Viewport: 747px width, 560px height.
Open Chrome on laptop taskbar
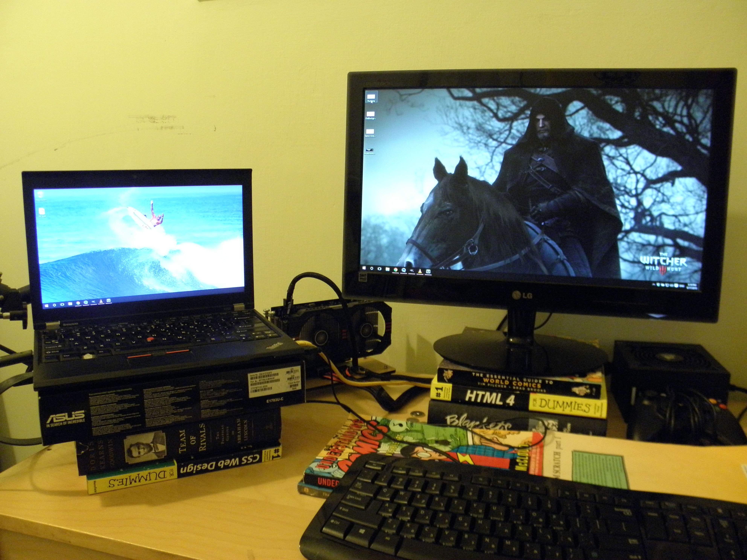(x=78, y=303)
